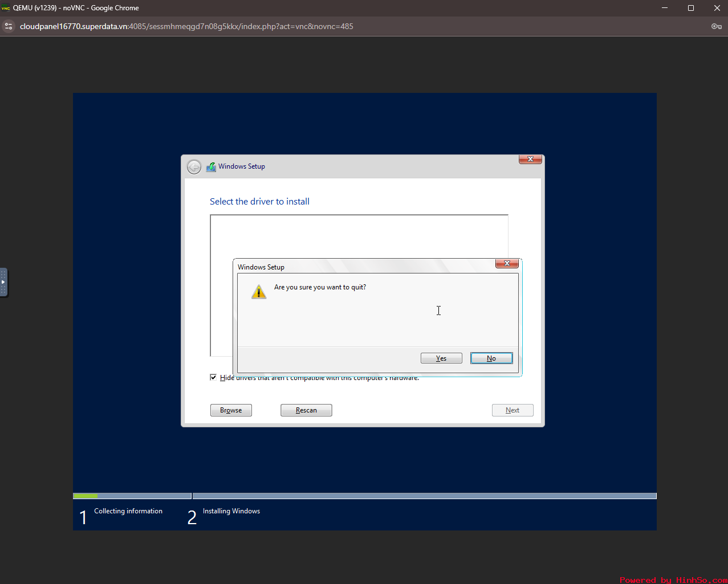Screen dimensions: 728x584
Task: Click the 'Installing Windows' step label
Action: (x=231, y=511)
